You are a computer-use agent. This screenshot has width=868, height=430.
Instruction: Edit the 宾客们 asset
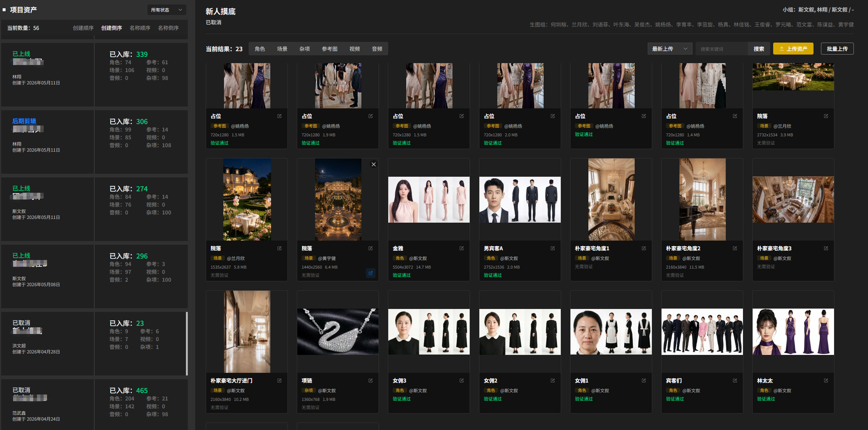[x=735, y=380]
